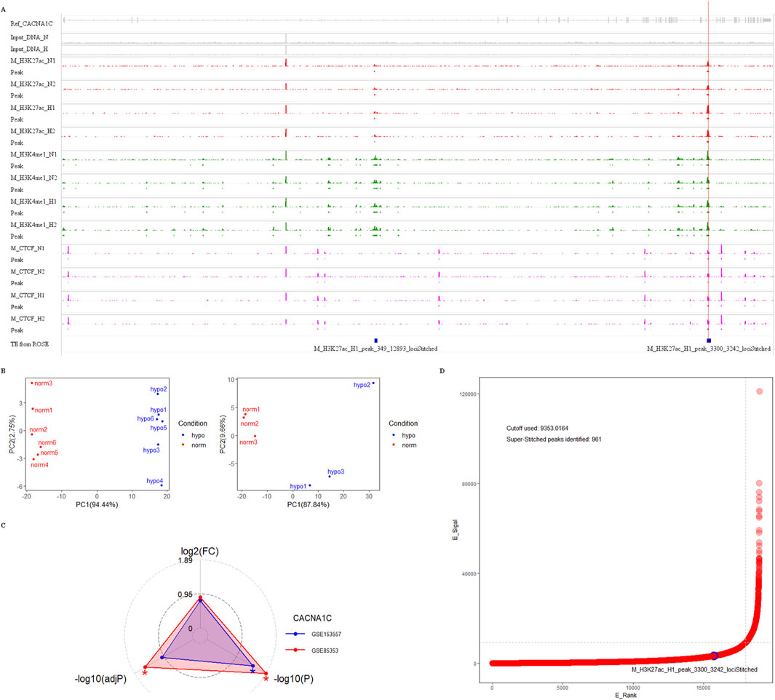The width and height of the screenshot is (775, 700).
Task: Click the M_CTCF_N1 track label
Action: [x=28, y=248]
